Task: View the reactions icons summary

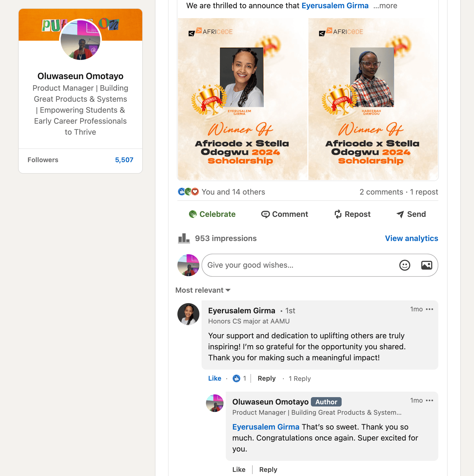Action: pos(188,192)
